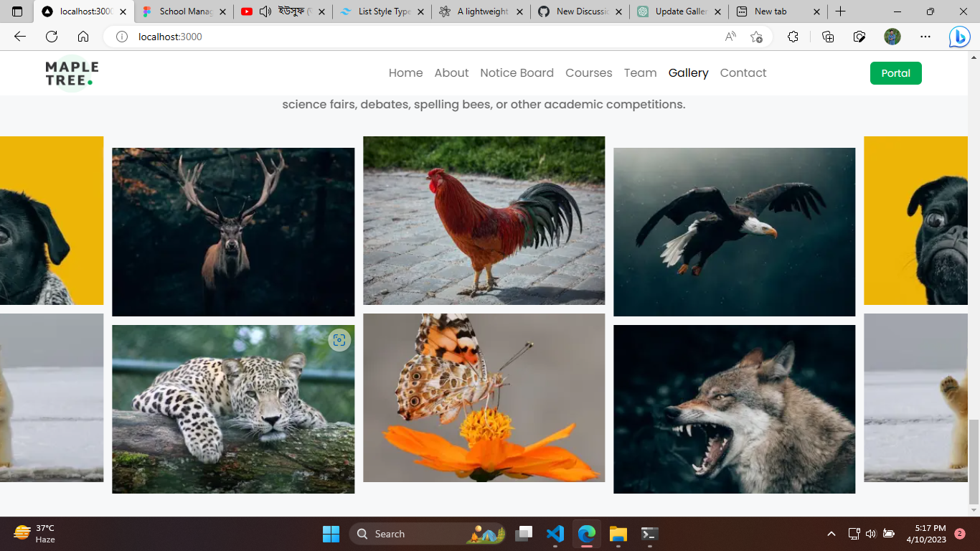Click the visual search icon on leopard image

(338, 341)
